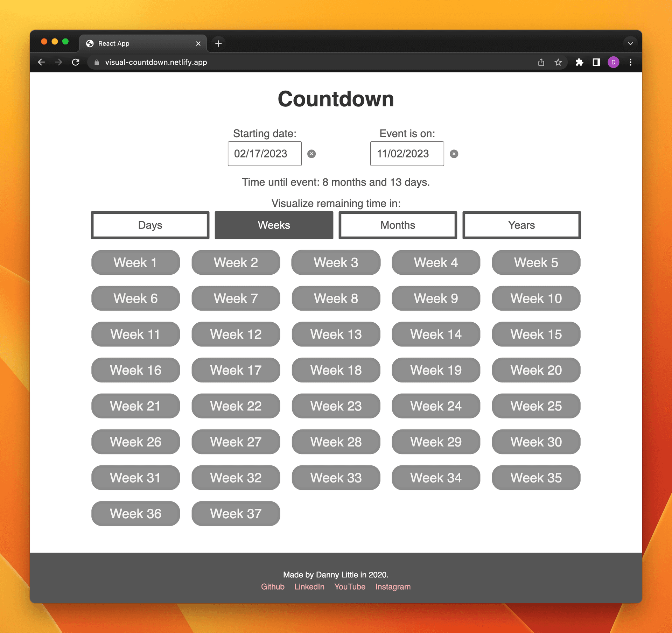672x633 pixels.
Task: Select Week 20 block
Action: 535,370
